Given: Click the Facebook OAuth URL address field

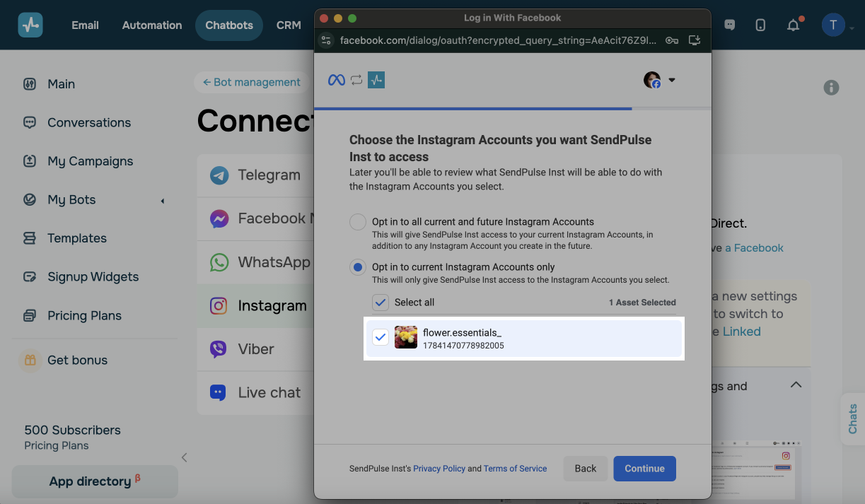Looking at the screenshot, I should 499,40.
